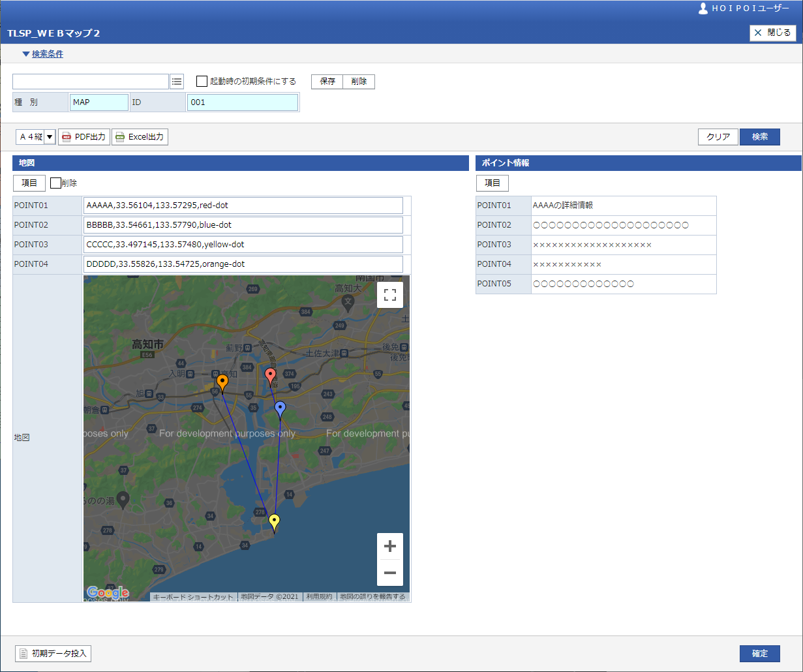Viewport: 803px width, 672px height.
Task: Click the 高知市 label on the map
Action: click(147, 344)
